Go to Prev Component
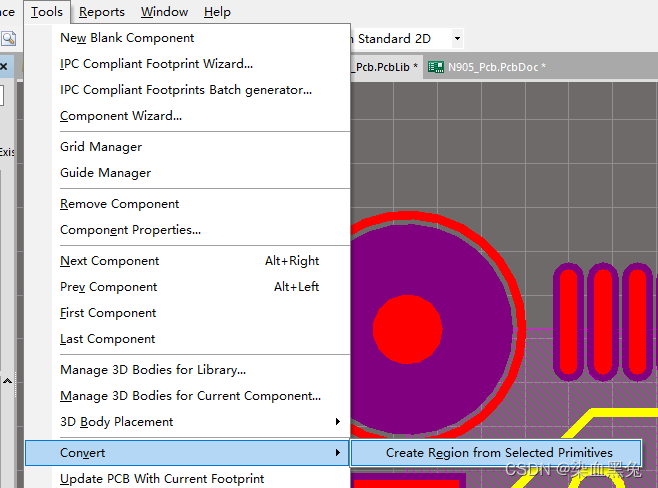Screen dimensions: 658x488 pos(187,287)
